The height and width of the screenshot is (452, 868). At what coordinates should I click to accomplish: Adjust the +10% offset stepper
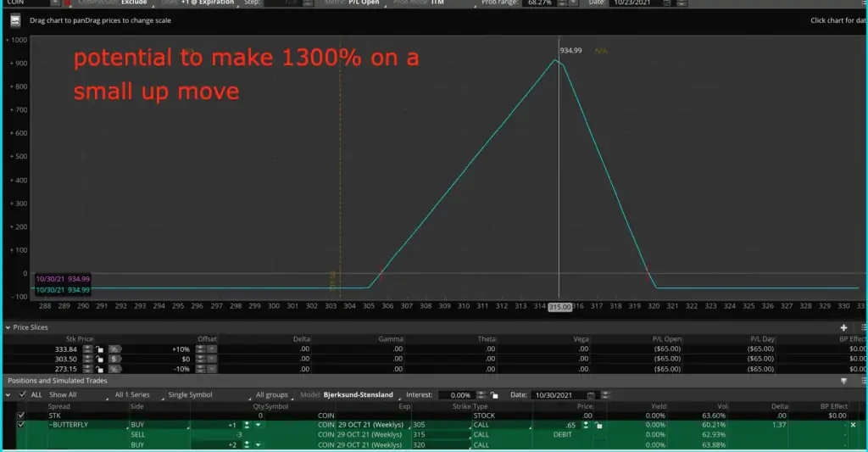coord(200,349)
